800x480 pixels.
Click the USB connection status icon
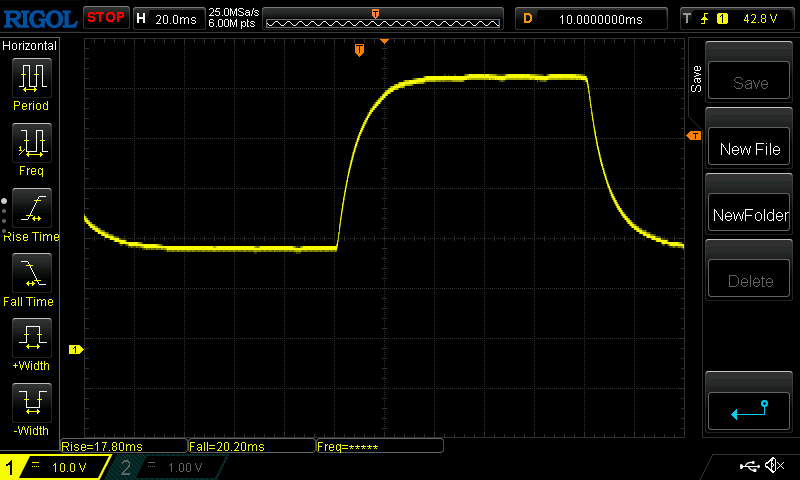point(749,466)
